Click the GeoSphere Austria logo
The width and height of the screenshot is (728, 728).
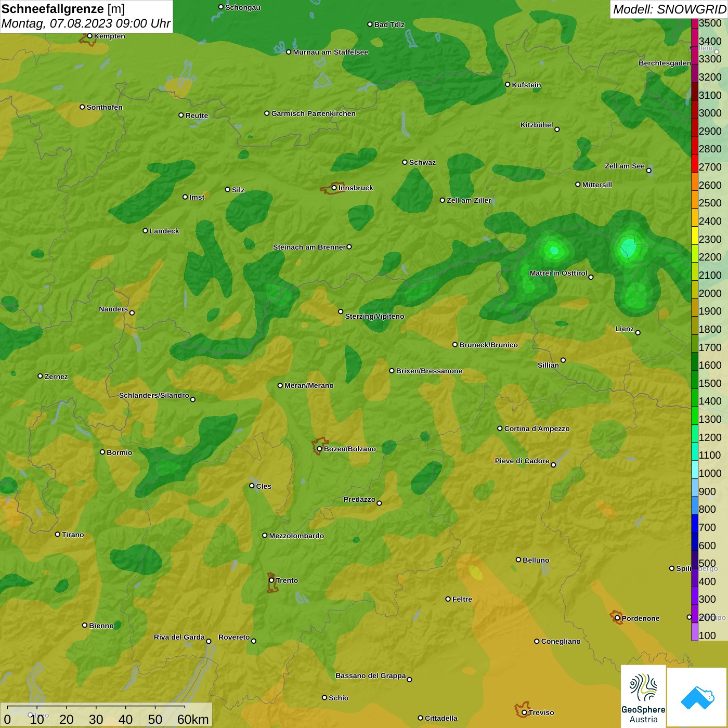pos(643,696)
